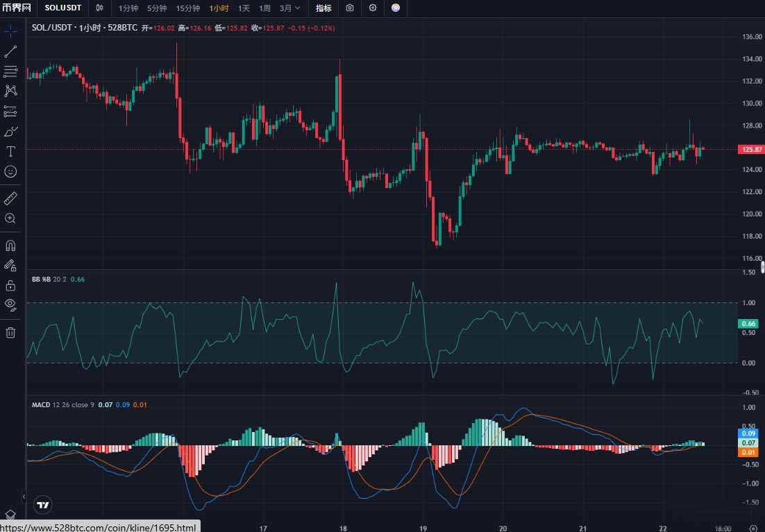This screenshot has height=532, width=765.
Task: Toggle hide all drawings eye icon
Action: (x=10, y=305)
